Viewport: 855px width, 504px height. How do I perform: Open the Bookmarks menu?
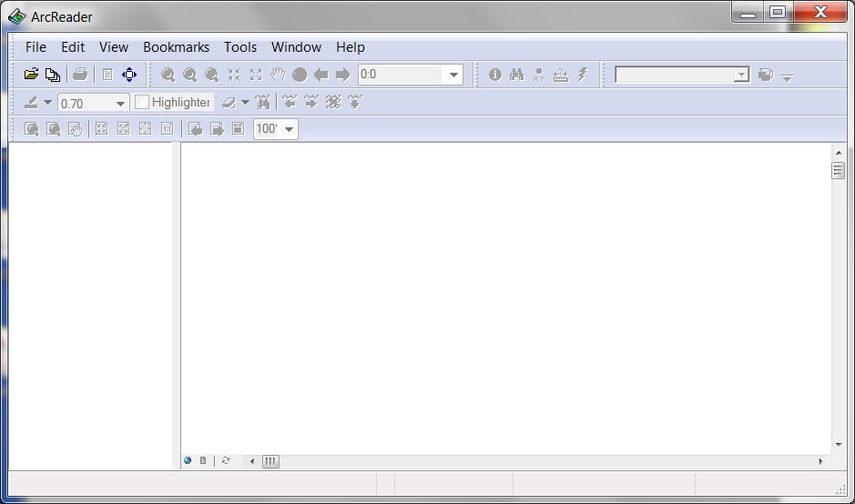pos(176,47)
